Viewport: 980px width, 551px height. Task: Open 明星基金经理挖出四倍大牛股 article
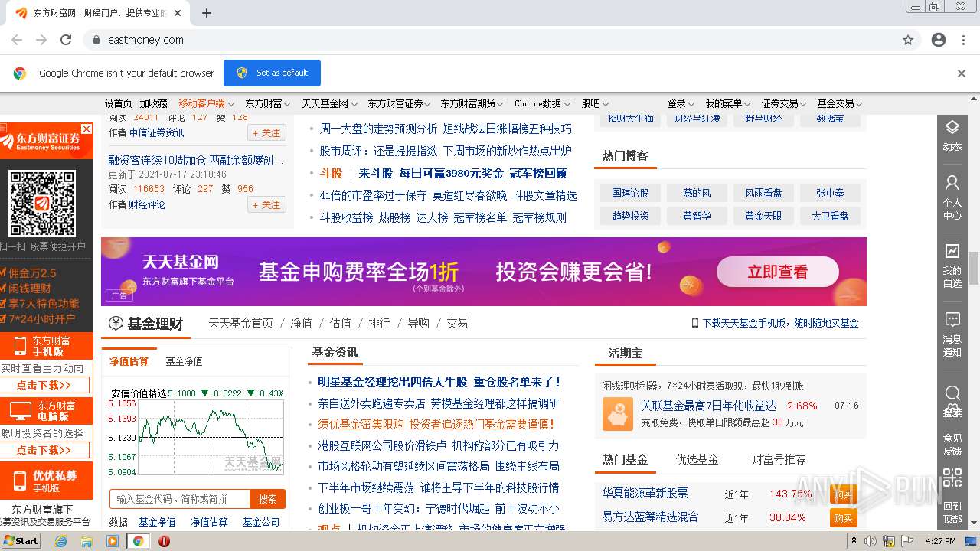click(x=439, y=381)
